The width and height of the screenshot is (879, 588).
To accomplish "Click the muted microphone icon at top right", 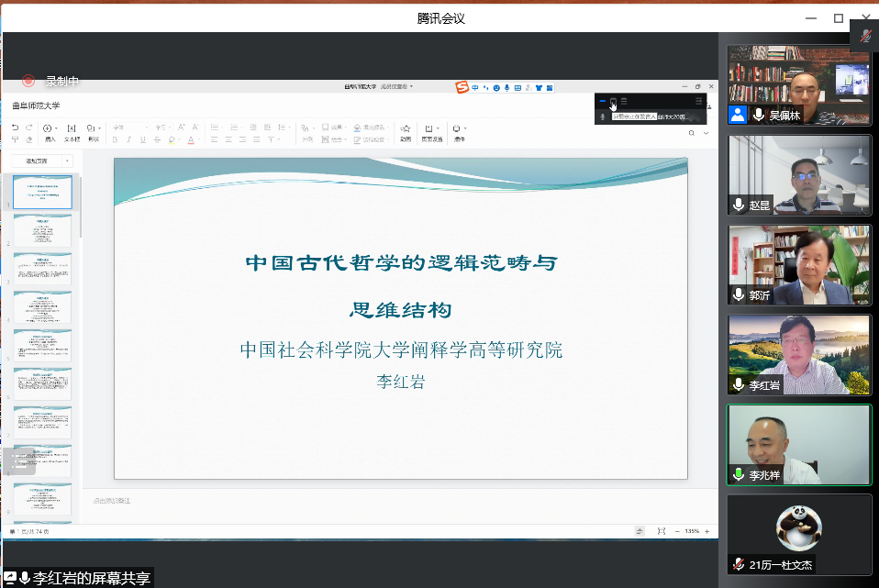I will click(864, 36).
